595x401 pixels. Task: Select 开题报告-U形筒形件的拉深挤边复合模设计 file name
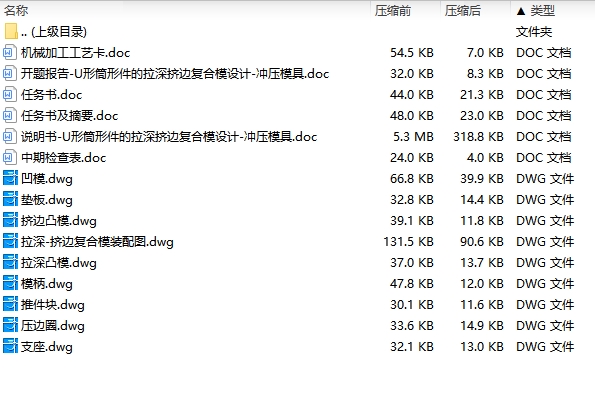[175, 74]
